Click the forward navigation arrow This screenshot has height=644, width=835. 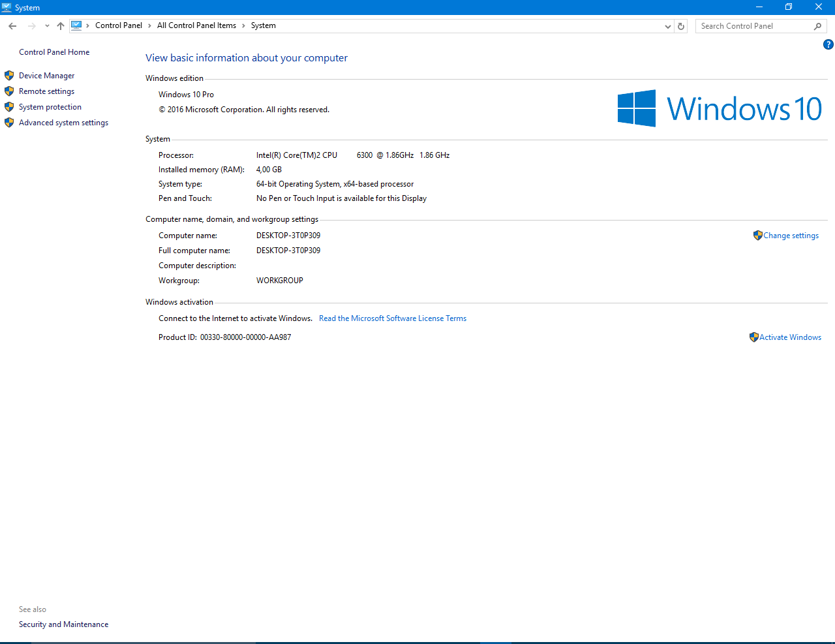click(31, 26)
